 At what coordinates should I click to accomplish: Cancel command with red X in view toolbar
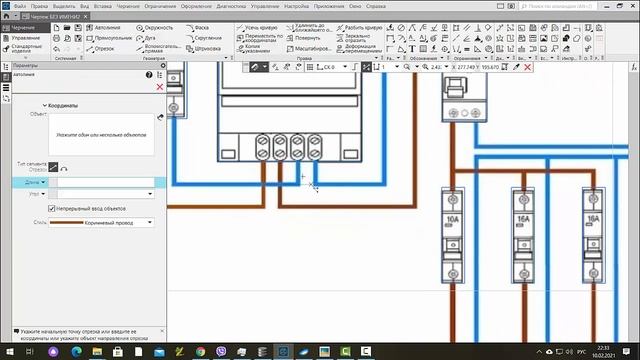527,67
